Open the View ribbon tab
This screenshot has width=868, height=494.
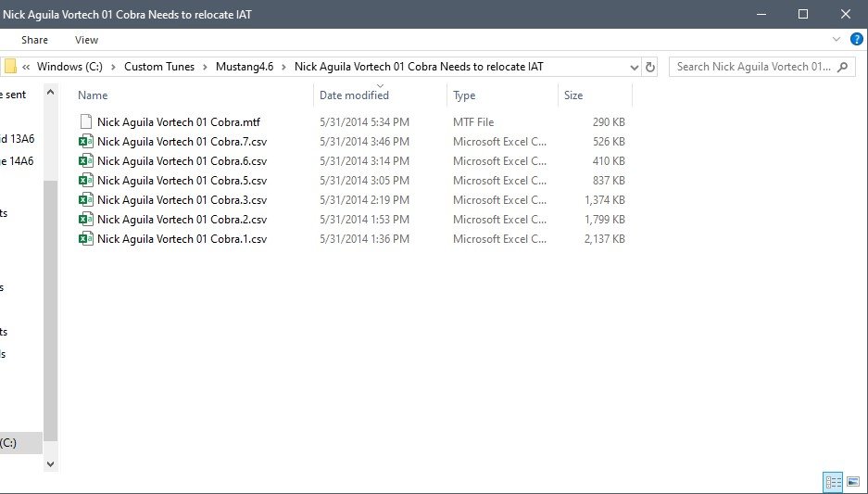tap(86, 40)
